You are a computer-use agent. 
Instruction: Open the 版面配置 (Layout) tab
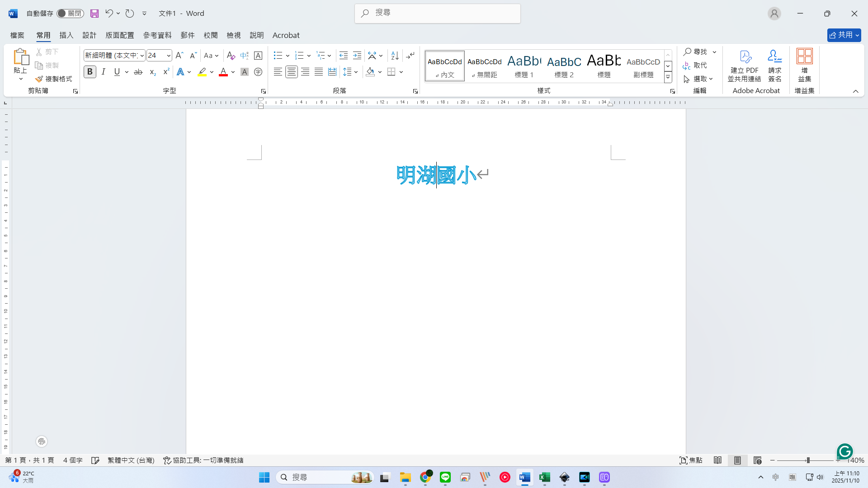pos(120,35)
